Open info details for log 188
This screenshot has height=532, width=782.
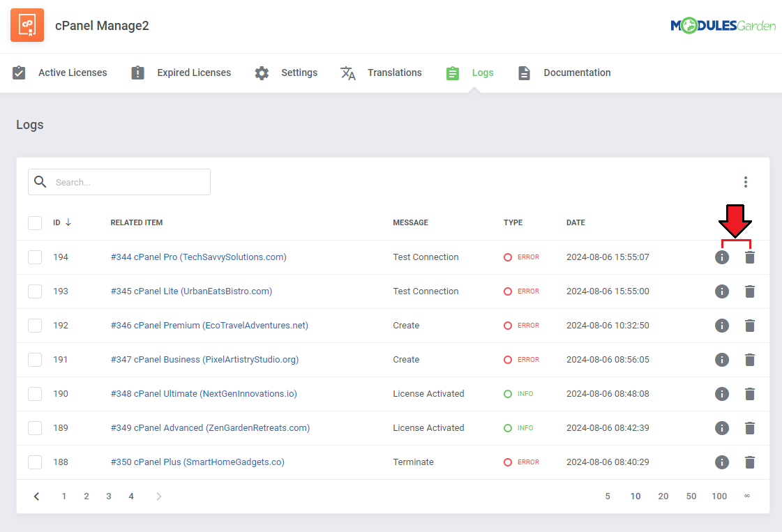coord(721,462)
